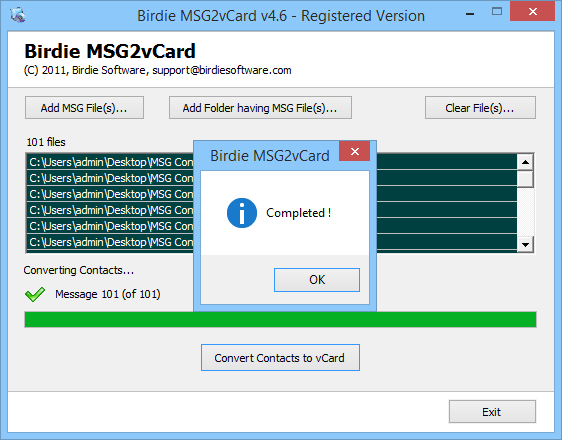Click the Birdie app icon in title bar

pos(18,15)
